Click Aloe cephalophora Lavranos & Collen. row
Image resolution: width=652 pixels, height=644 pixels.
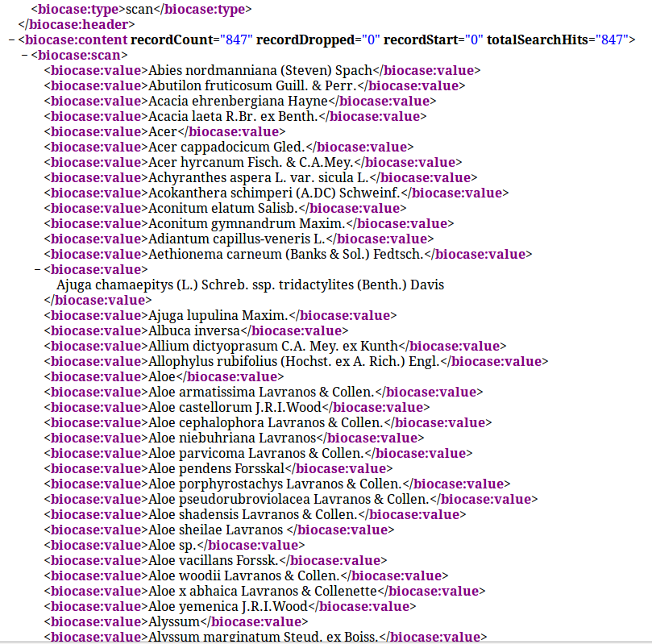[268, 423]
